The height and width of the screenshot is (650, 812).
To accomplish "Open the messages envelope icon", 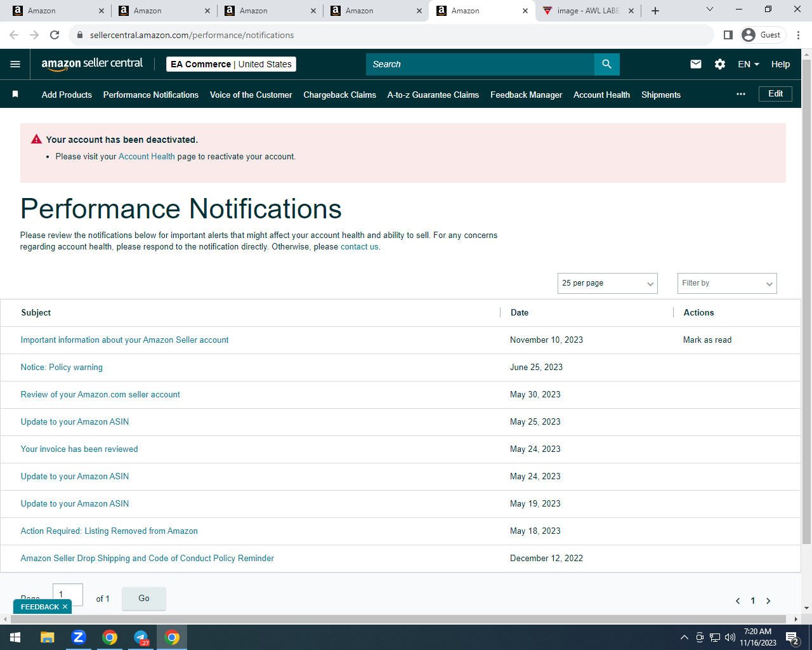I will (x=696, y=64).
